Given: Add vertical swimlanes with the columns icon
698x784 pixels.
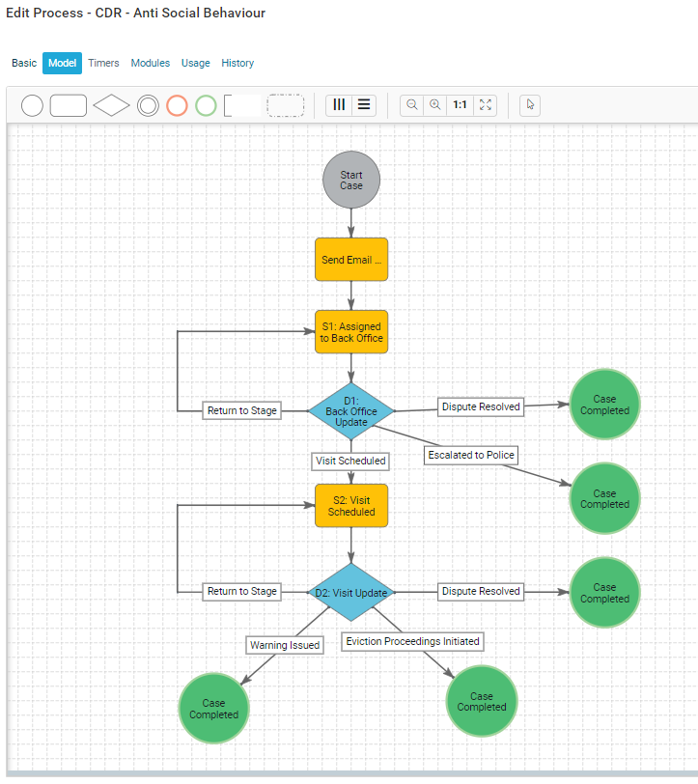Looking at the screenshot, I should point(338,105).
